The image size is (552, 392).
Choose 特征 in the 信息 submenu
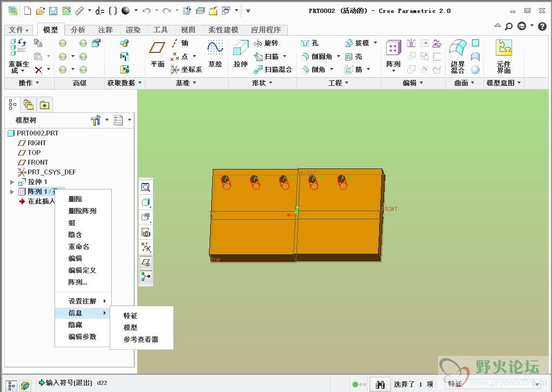(130, 316)
